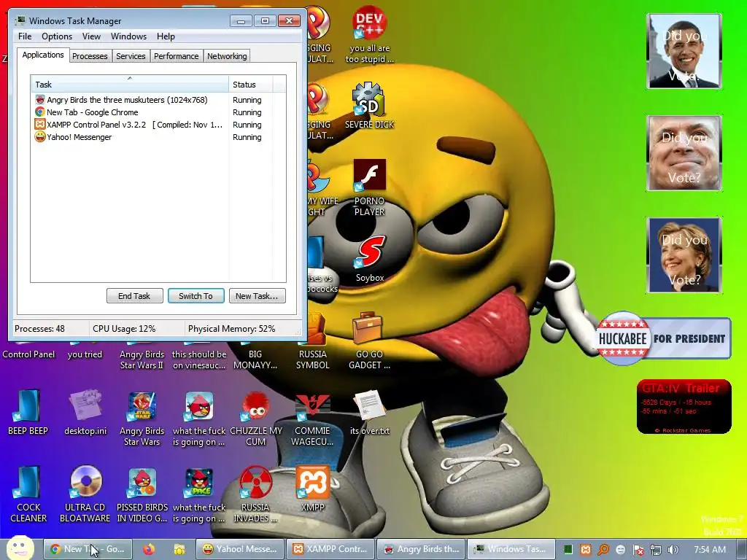747x560 pixels.
Task: Click the volume speaker tray icon
Action: tap(673, 550)
